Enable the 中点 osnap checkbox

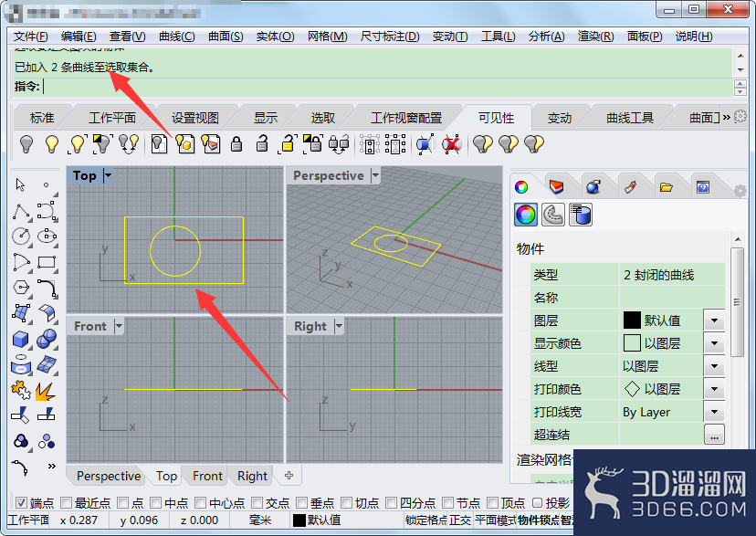pyautogui.click(x=156, y=503)
